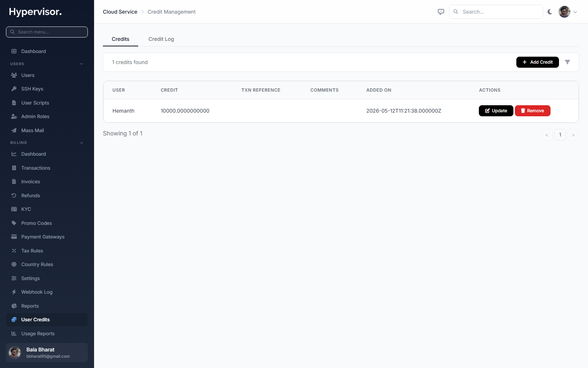The width and height of the screenshot is (588, 368).
Task: Click the Hypervisor logo
Action: [35, 12]
